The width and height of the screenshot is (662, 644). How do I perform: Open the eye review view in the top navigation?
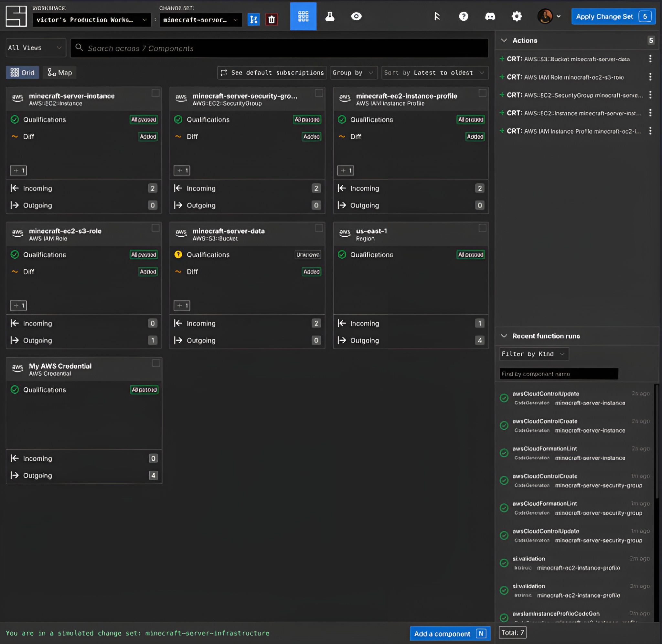356,16
